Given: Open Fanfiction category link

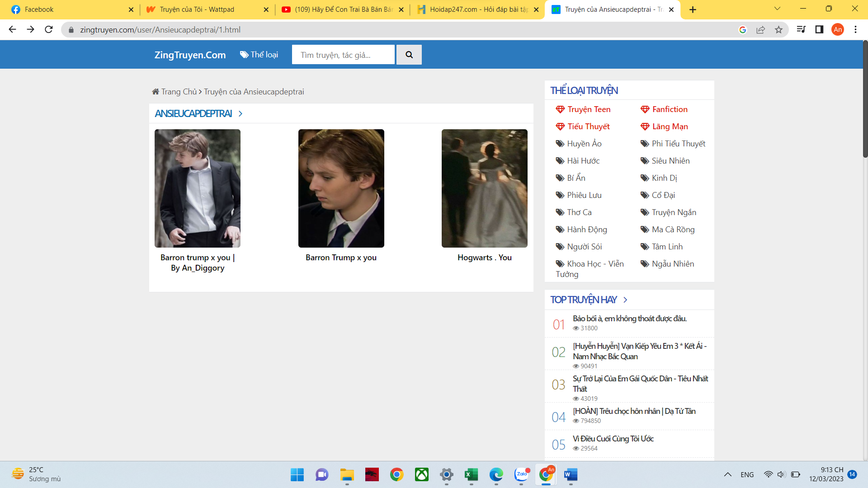Looking at the screenshot, I should coord(670,109).
